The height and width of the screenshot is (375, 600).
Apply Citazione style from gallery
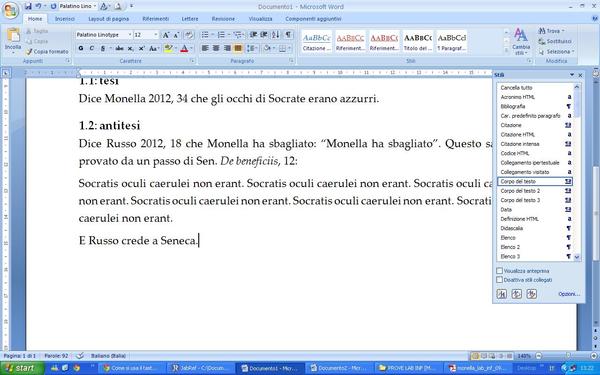coord(316,41)
